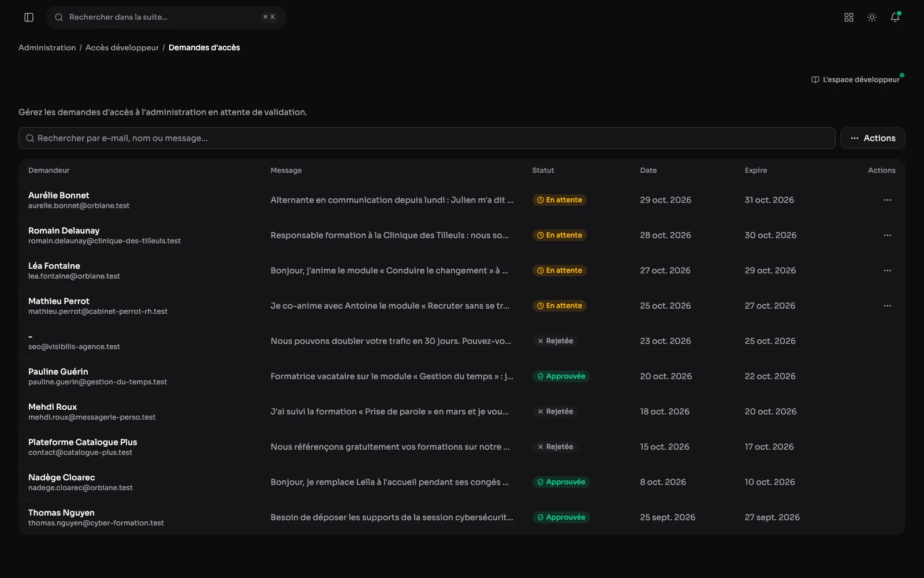Open Demandes d'accès breadcrumb
The height and width of the screenshot is (578, 924).
coord(204,47)
